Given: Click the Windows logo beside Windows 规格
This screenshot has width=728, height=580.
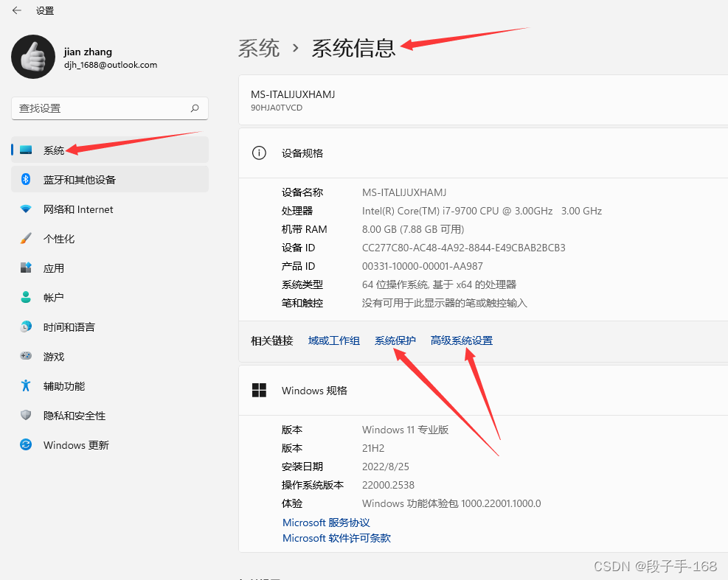Looking at the screenshot, I should point(259,390).
